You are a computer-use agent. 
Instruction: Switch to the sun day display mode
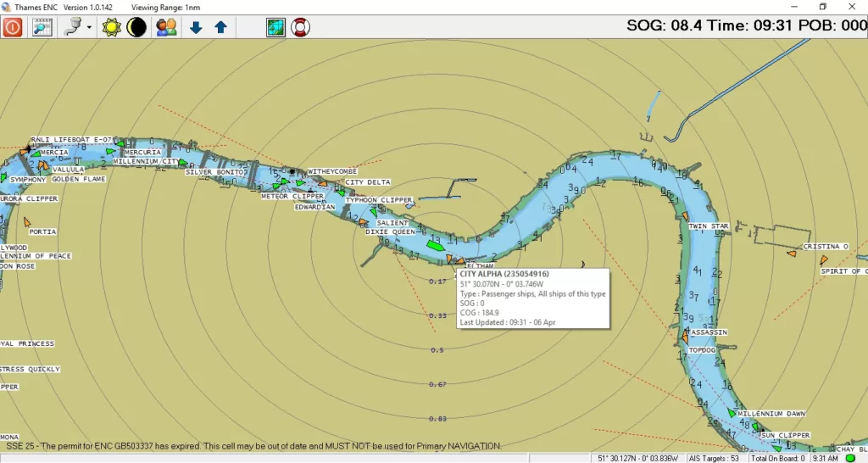pyautogui.click(x=111, y=27)
